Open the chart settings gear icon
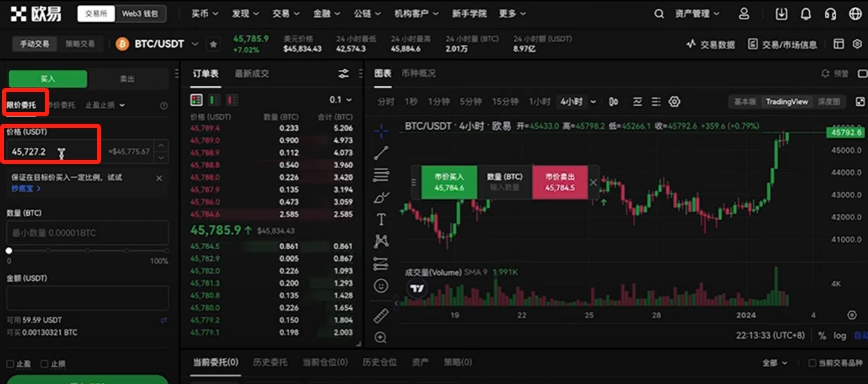The height and width of the screenshot is (384, 868). coord(674,102)
